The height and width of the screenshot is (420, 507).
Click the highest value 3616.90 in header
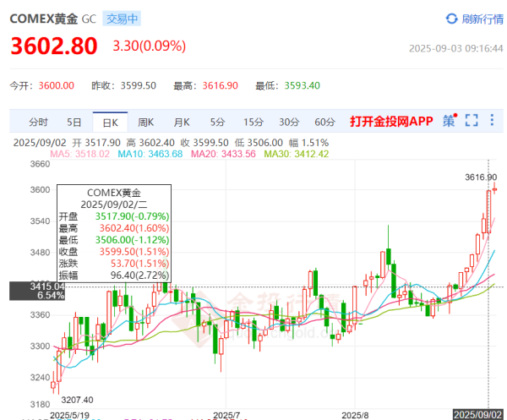(221, 85)
